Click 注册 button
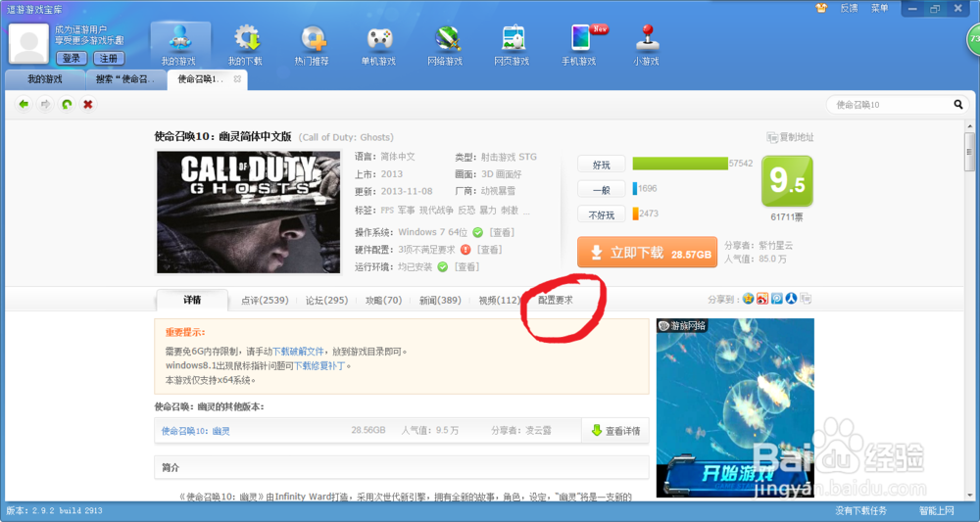The height and width of the screenshot is (522, 980). coord(109,58)
